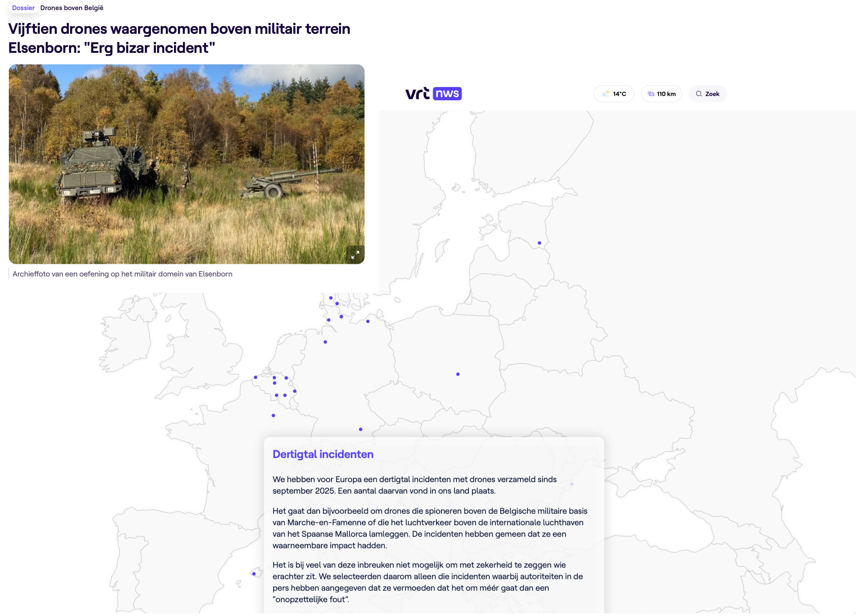The image size is (858, 616).
Task: Click the Elsenborn military exercise photo
Action: pos(187,164)
